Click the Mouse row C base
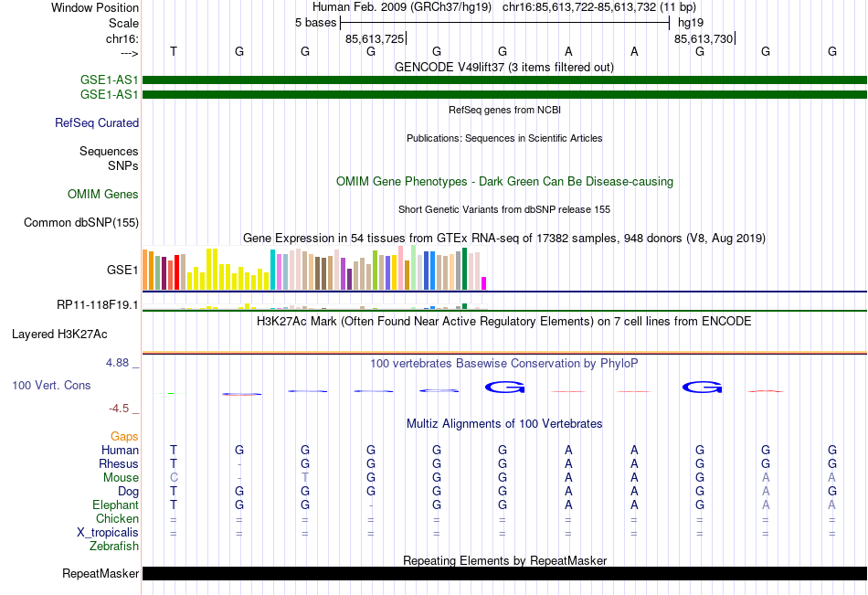This screenshot has height=595, width=868. 174,477
